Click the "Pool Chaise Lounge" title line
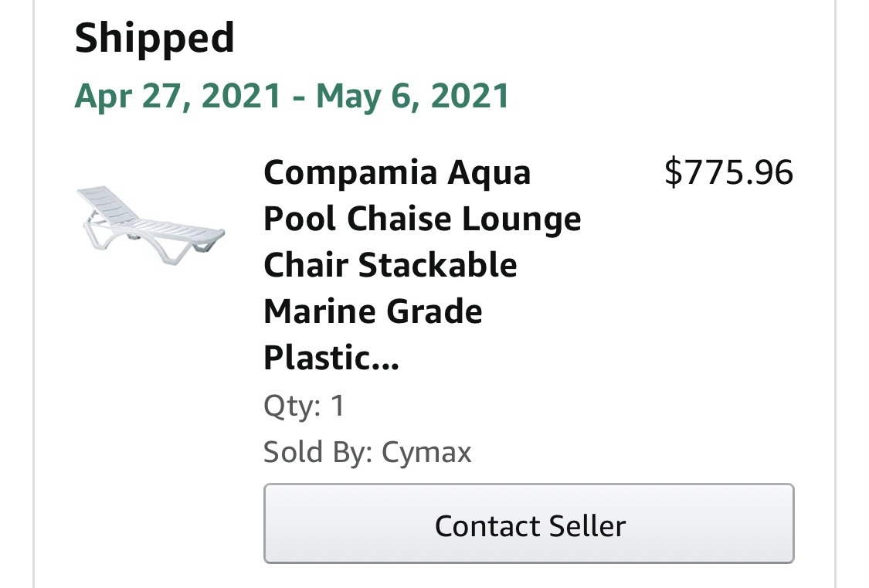869x588 pixels. [x=423, y=219]
